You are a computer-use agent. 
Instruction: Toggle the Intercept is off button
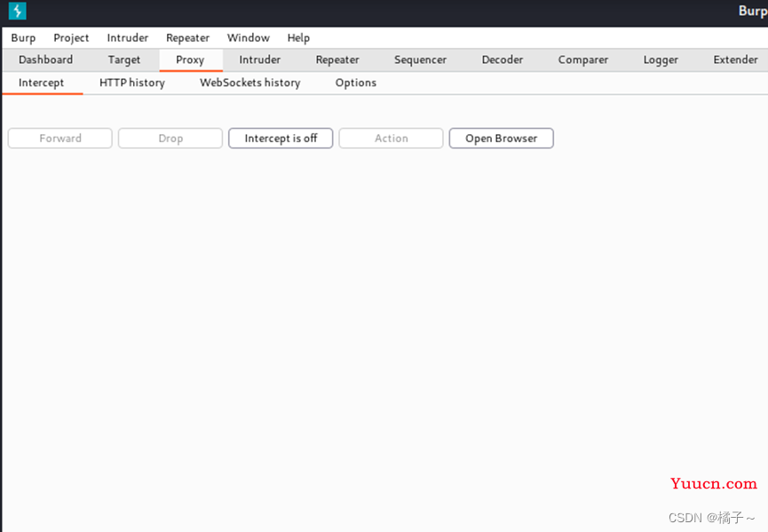[x=281, y=139]
